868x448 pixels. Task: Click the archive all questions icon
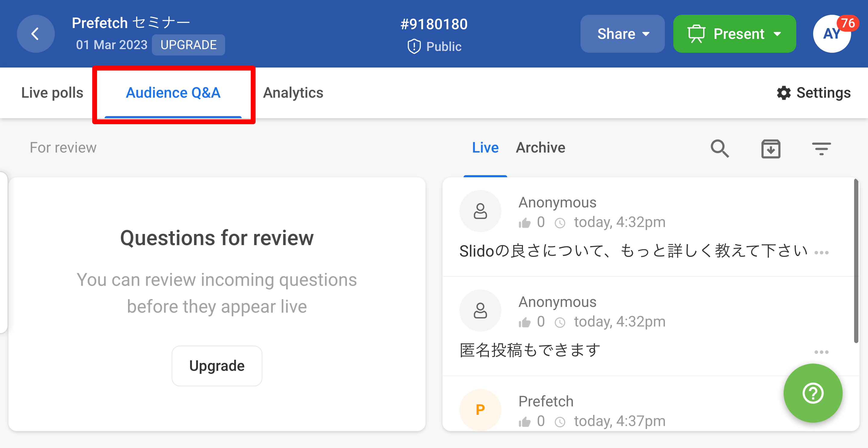771,149
